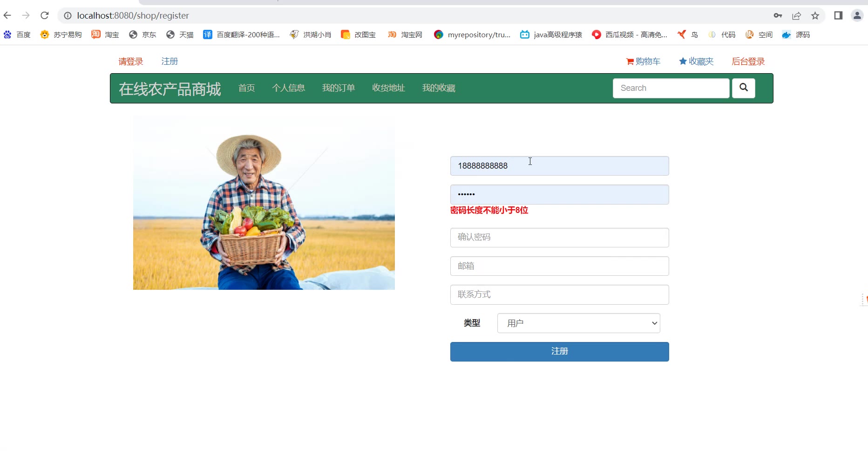The width and height of the screenshot is (868, 451).
Task: Click the 密码长度不能小于8位 error message
Action: click(x=489, y=210)
